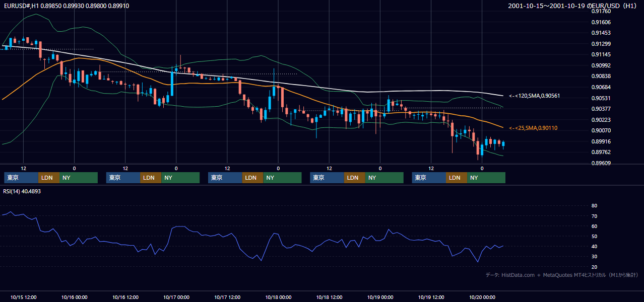Click RSI axis level 60
Viewport: 644px width, 302px height.
[594, 226]
